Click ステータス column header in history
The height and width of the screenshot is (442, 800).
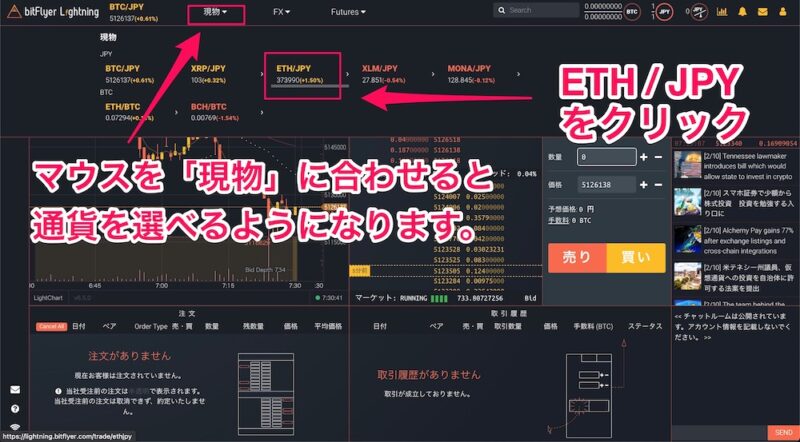(x=644, y=326)
